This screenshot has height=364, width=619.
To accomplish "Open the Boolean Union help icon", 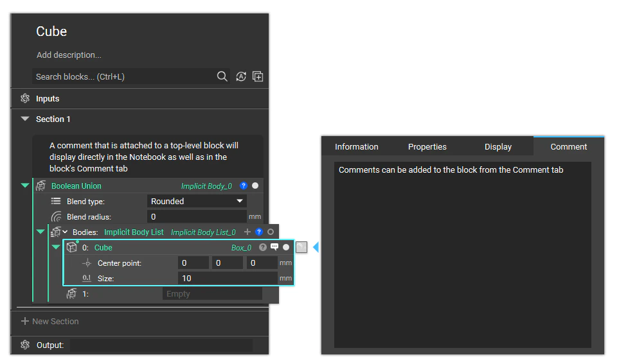I will point(244,186).
